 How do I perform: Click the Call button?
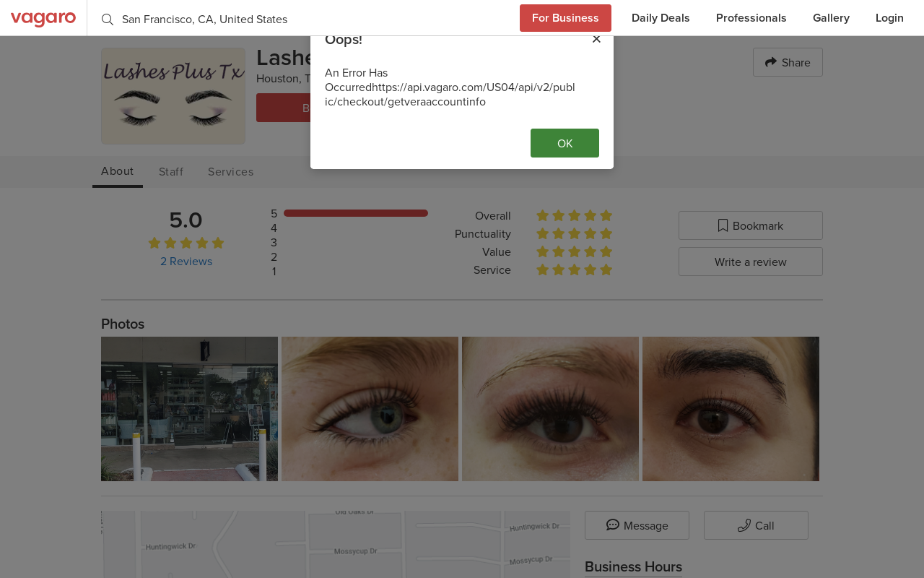pos(756,525)
